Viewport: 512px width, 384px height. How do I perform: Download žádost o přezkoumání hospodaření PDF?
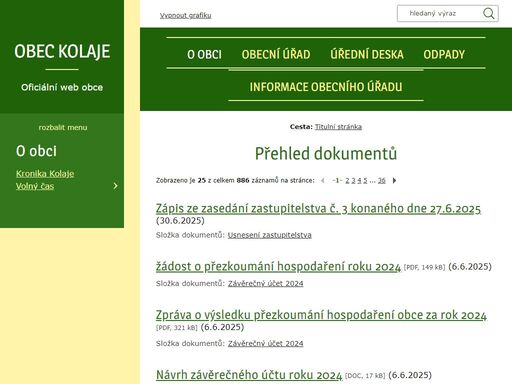pyautogui.click(x=278, y=267)
